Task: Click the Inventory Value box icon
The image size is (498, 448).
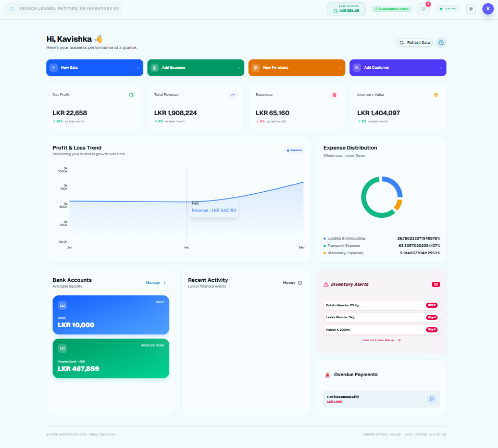Action: click(435, 95)
